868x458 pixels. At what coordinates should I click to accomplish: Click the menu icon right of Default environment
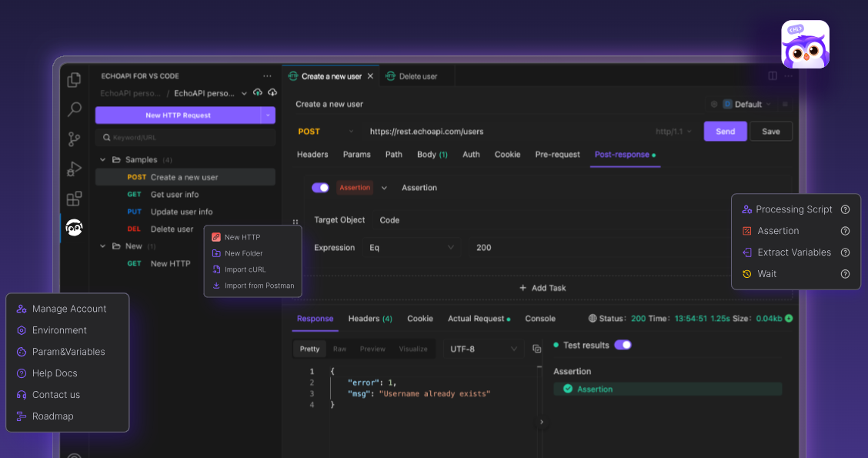click(785, 104)
